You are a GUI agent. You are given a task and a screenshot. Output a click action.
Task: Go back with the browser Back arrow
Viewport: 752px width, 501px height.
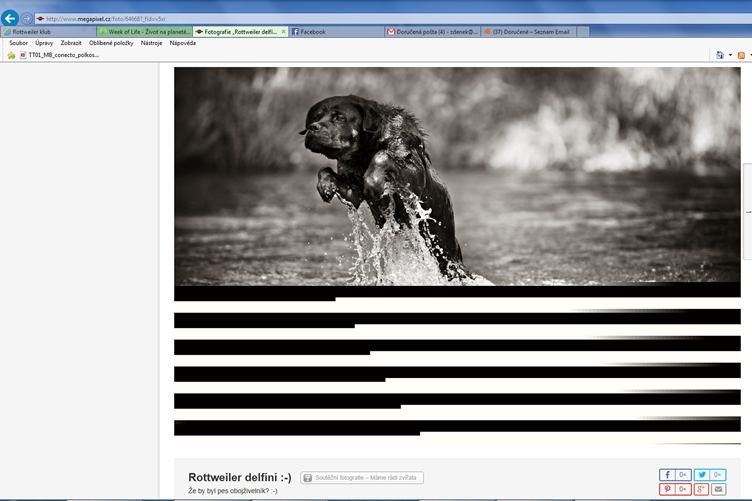pos(10,18)
